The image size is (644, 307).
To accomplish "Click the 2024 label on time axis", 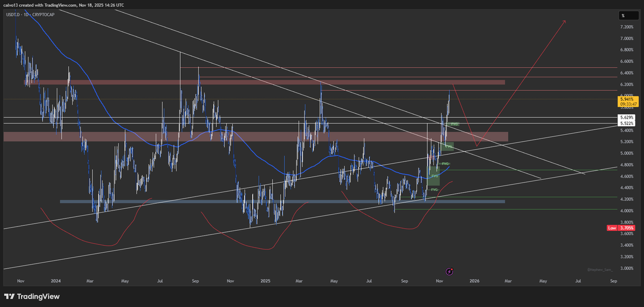I will coord(55,280).
